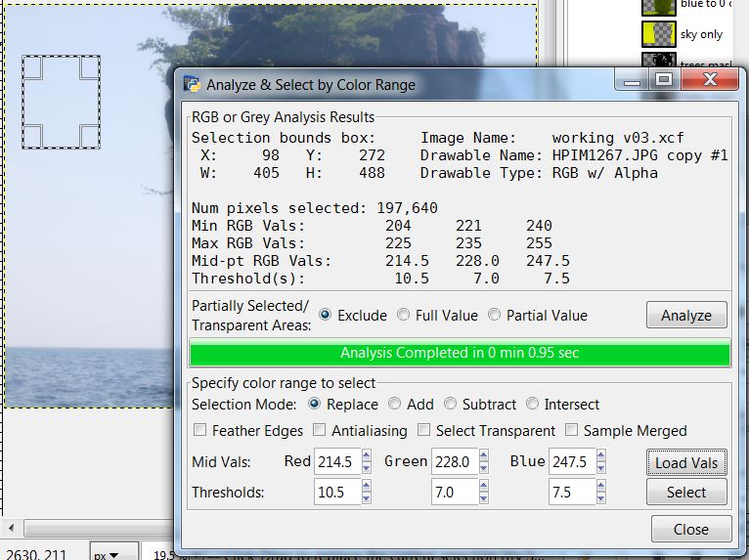Select the Exclude radio option
The image size is (749, 560).
pos(326,315)
